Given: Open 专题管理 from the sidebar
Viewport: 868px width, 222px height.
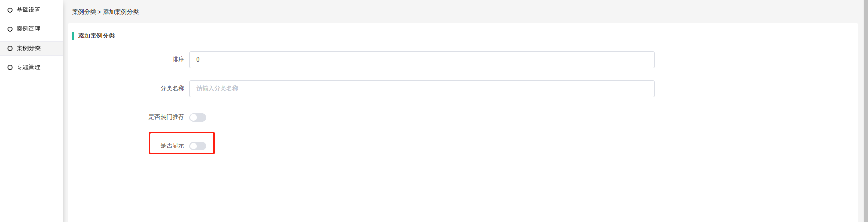Looking at the screenshot, I should (29, 67).
